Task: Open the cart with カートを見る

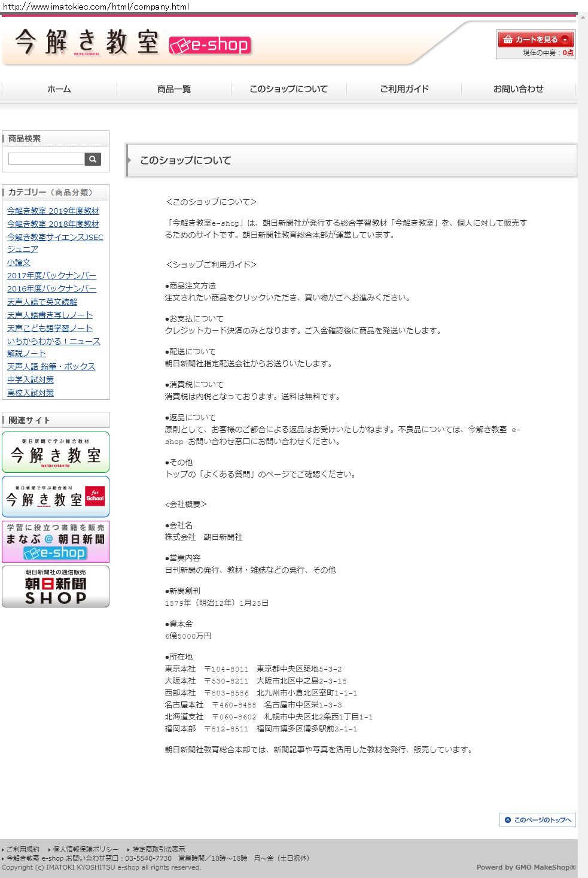Action: 535,40
